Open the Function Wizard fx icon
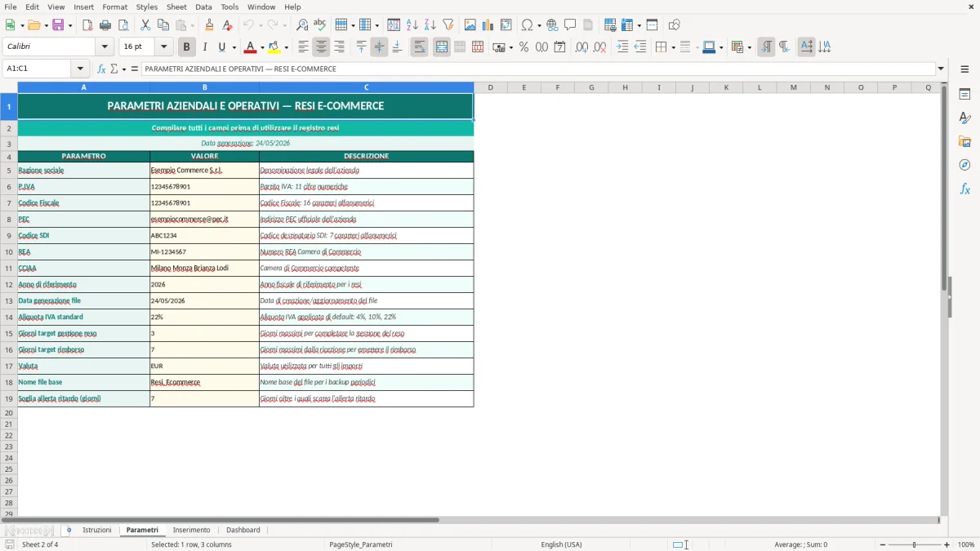 101,69
